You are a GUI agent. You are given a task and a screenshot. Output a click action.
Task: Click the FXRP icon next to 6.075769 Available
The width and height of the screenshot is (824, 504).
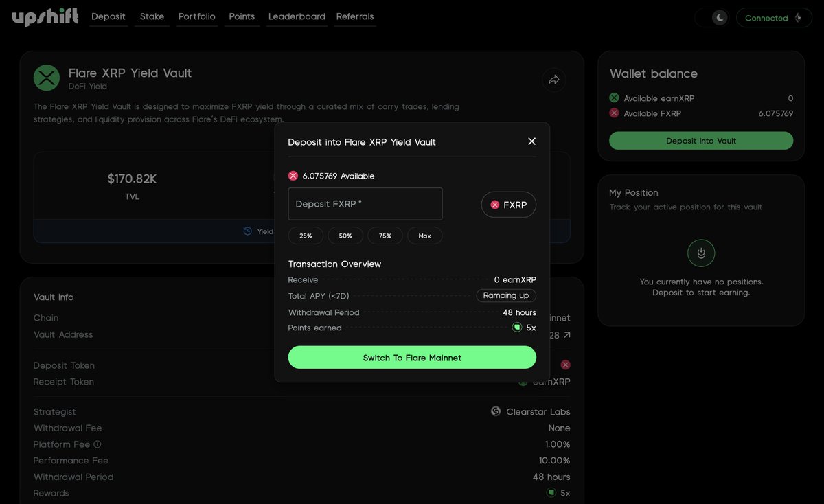point(293,176)
